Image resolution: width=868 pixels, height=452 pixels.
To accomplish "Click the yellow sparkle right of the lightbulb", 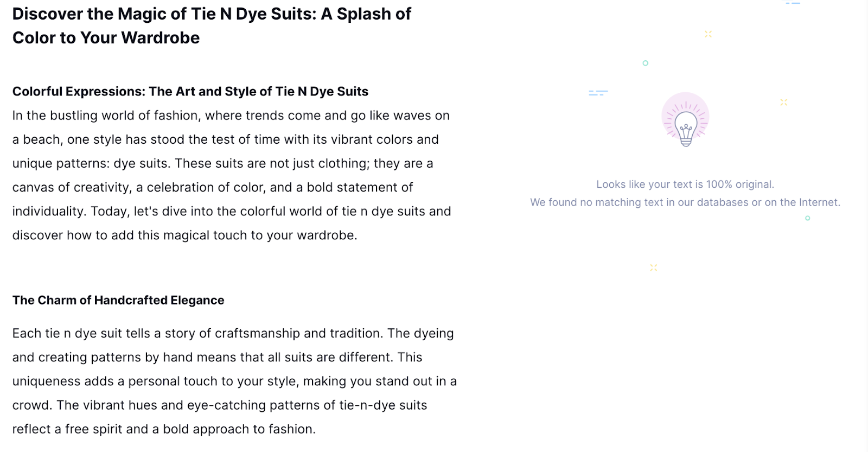I will coord(783,102).
